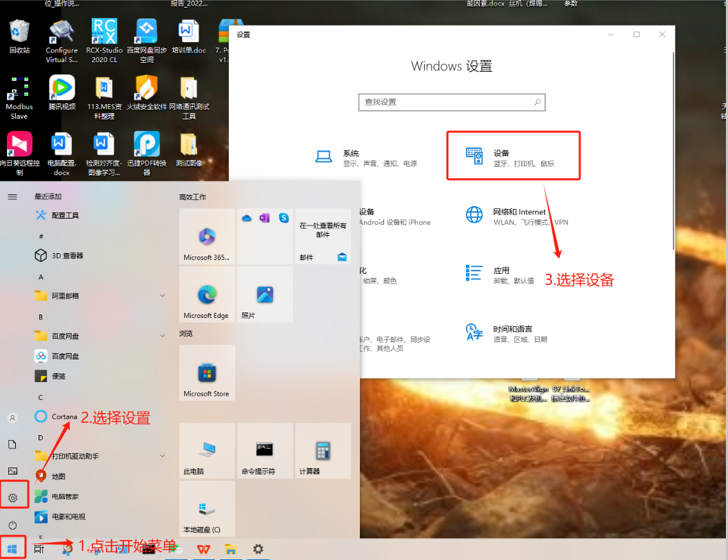
Task: Launch the Command Prompt (命令提示符) tile
Action: [265, 451]
